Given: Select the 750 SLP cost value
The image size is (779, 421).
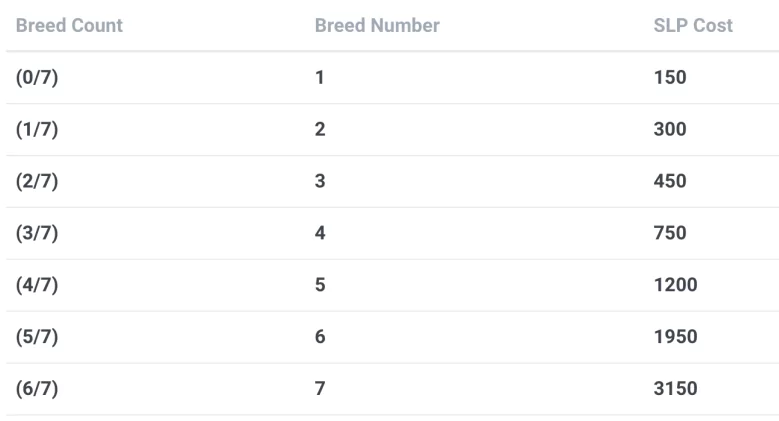Looking at the screenshot, I should click(x=670, y=233).
